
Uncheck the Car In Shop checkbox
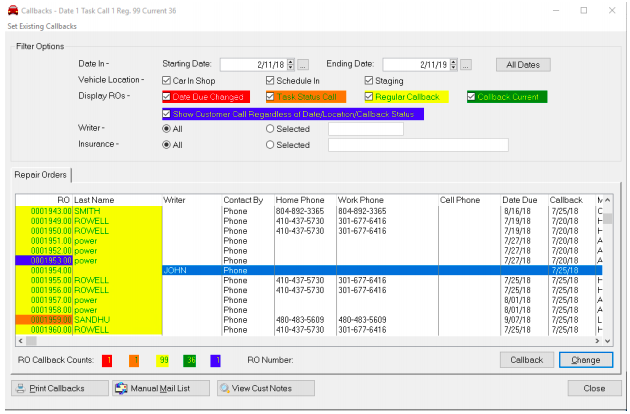(x=166, y=80)
